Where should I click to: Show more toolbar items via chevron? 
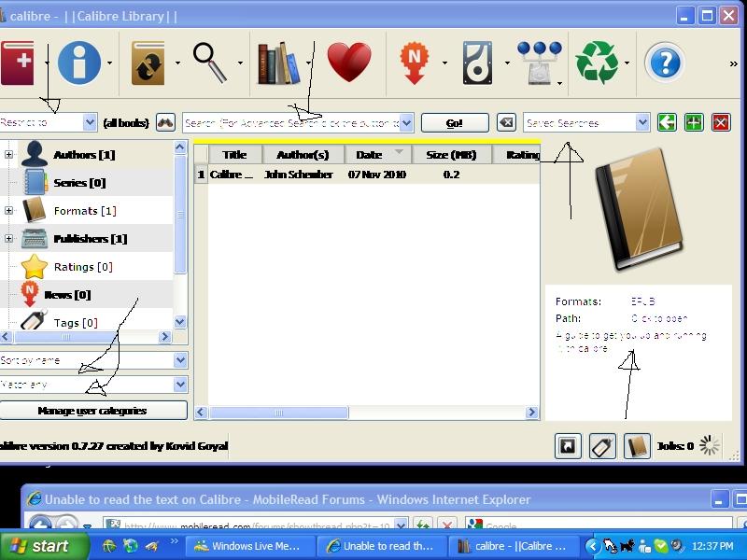tap(734, 63)
